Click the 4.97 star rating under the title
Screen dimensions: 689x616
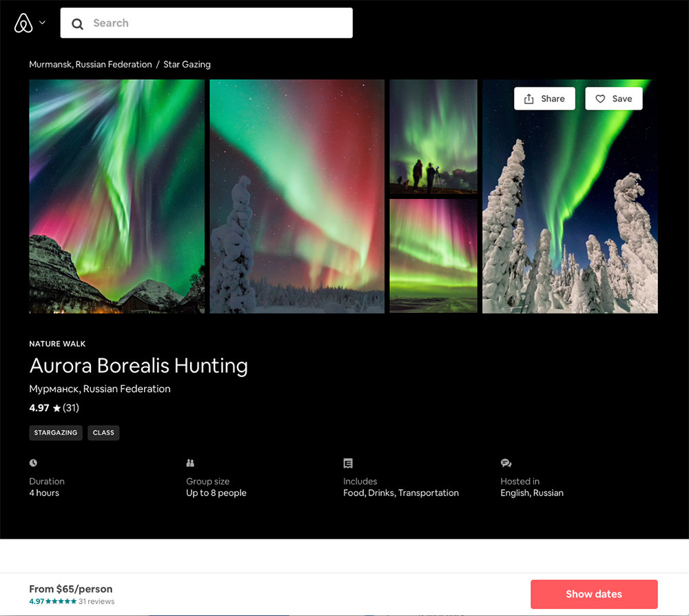(54, 408)
